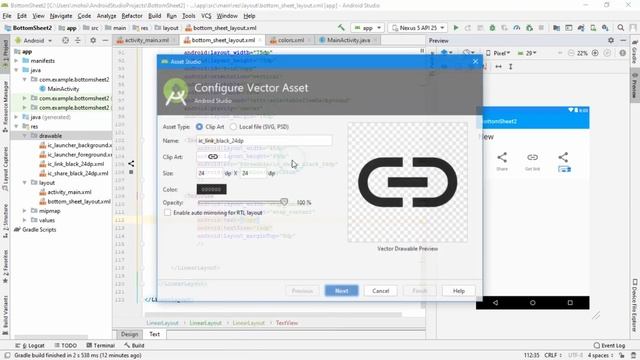Open the Pixel device dropdown in Preview
The image size is (640, 360).
pos(498,53)
